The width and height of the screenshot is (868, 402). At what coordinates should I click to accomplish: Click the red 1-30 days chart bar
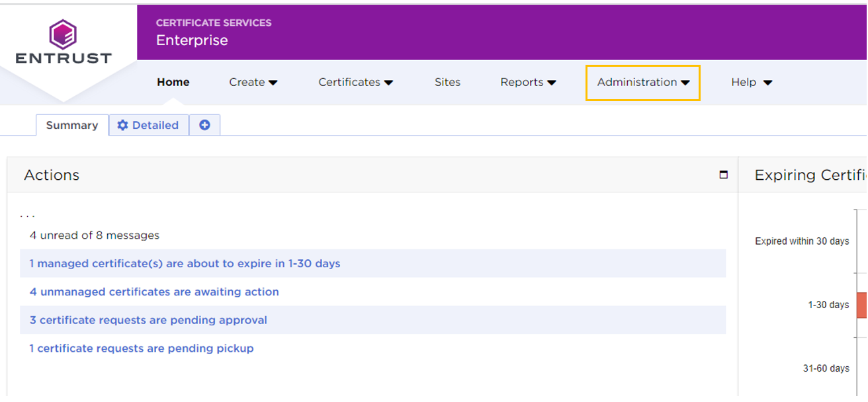coord(861,305)
